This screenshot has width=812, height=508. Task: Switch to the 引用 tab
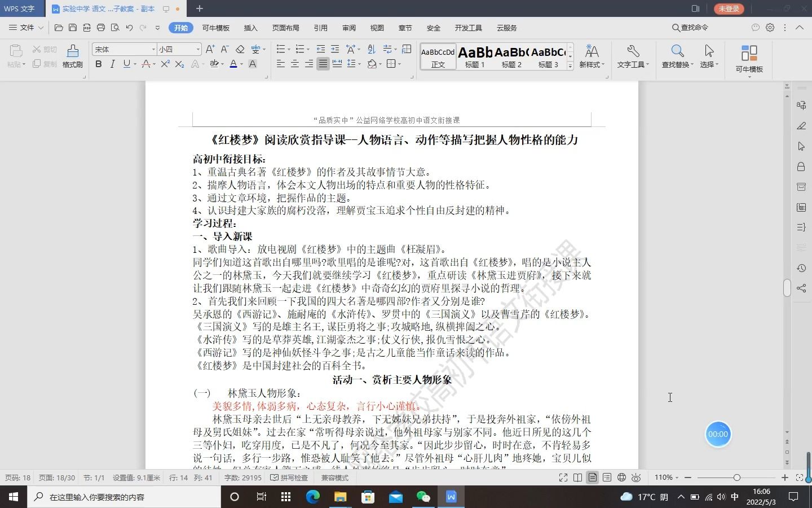coord(321,28)
